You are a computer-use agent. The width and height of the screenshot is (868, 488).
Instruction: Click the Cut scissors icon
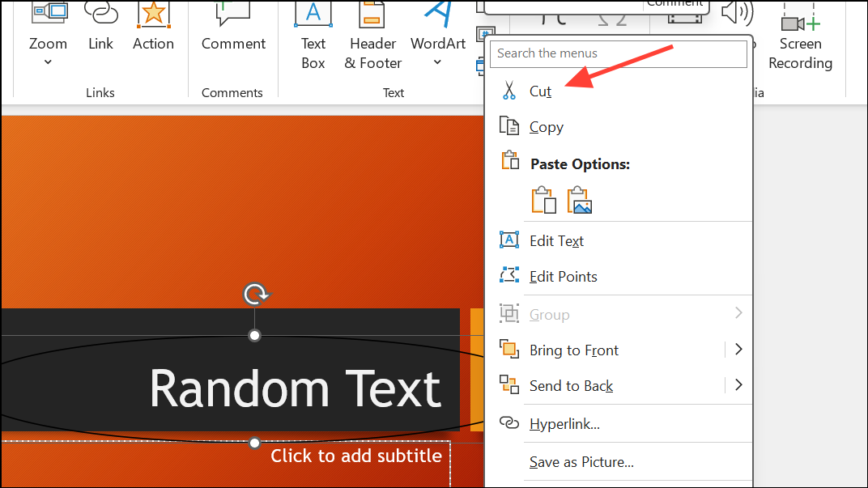point(508,91)
